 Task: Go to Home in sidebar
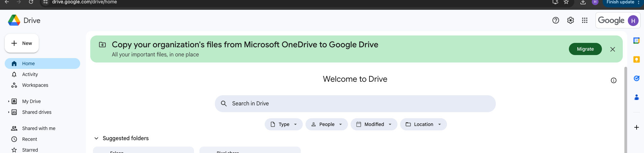(42, 63)
